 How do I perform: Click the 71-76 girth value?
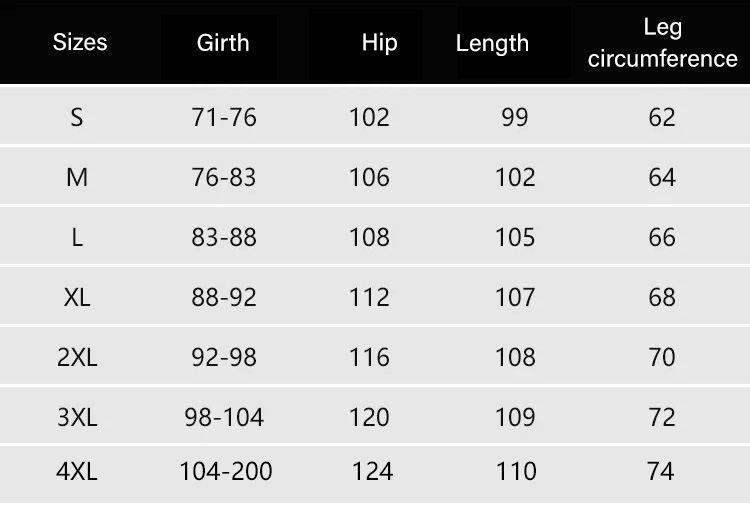pos(224,117)
